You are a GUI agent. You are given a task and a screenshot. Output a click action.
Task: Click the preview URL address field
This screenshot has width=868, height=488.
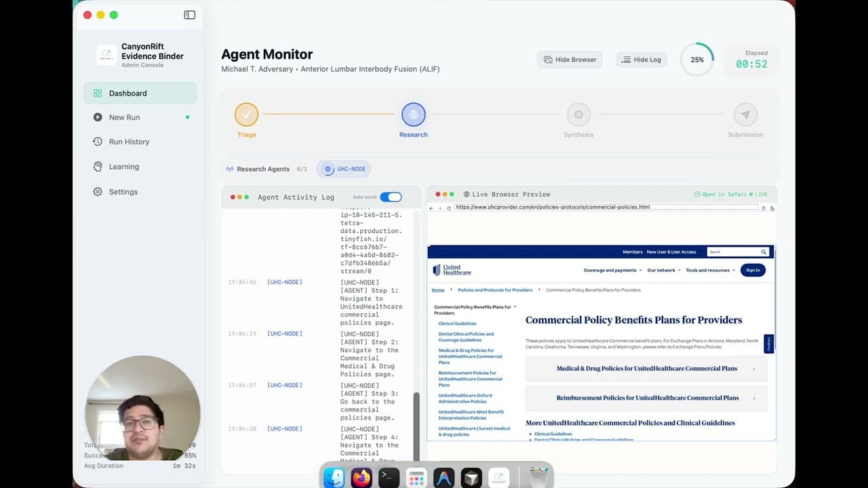coord(606,207)
